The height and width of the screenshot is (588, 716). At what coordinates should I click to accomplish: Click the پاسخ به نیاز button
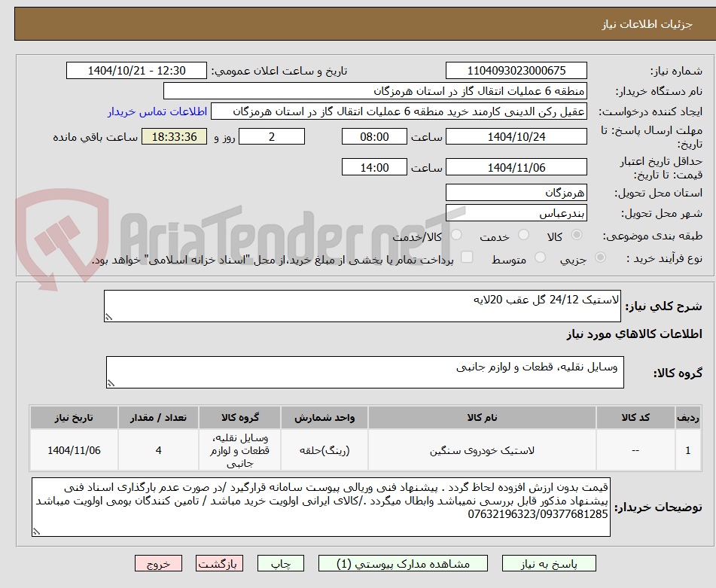tap(549, 563)
